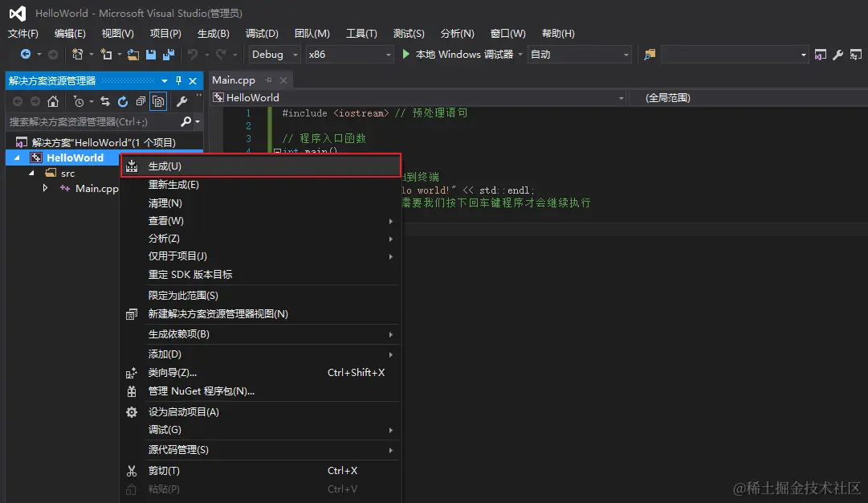The width and height of the screenshot is (868, 503).
Task: Click the Collapse All icon in Solution Explorer
Action: [141, 101]
